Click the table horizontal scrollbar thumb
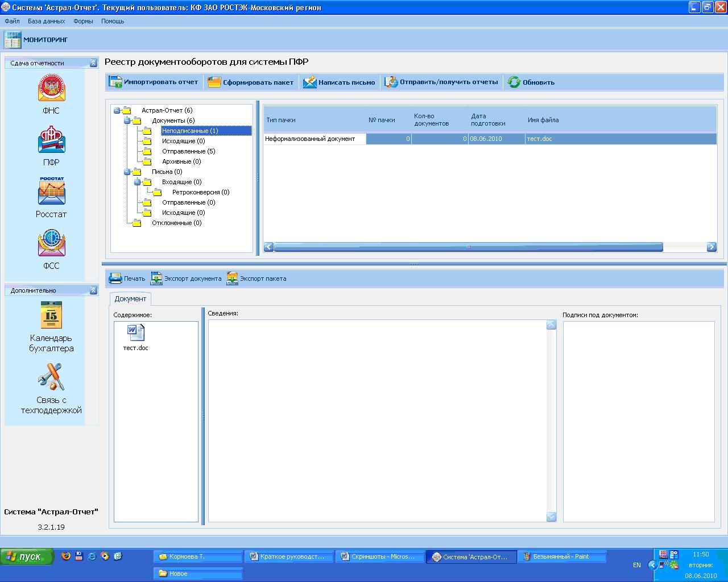Screen dimensions: 728x582 pyautogui.click(x=469, y=247)
